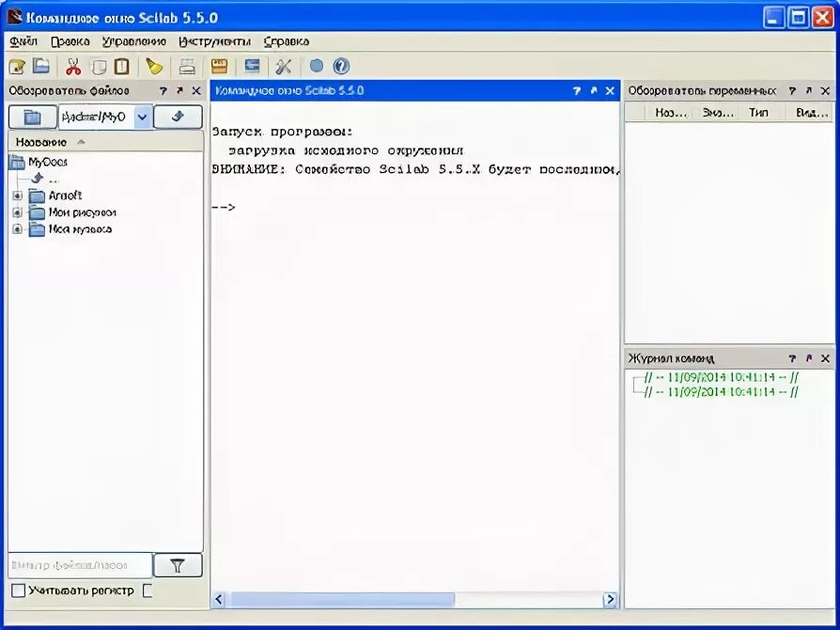Click the directory path text field
This screenshot has width=840, height=630.
[97, 117]
